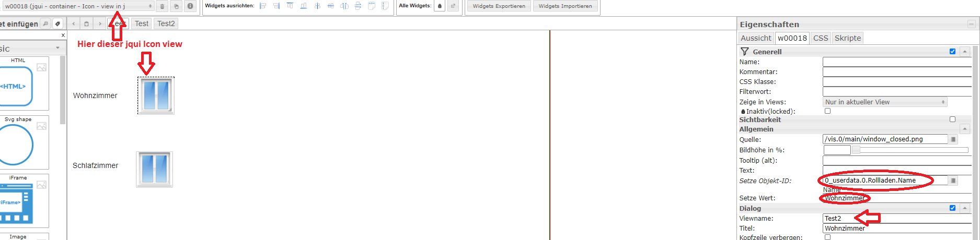The height and width of the screenshot is (240, 980).
Task: Click the icon right of the lock under Alle Widgets
Action: [453, 6]
